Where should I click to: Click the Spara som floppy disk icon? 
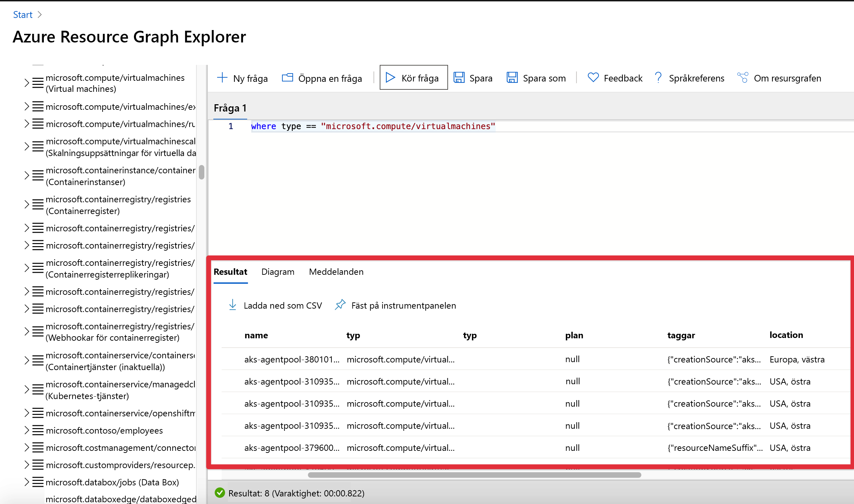[512, 78]
